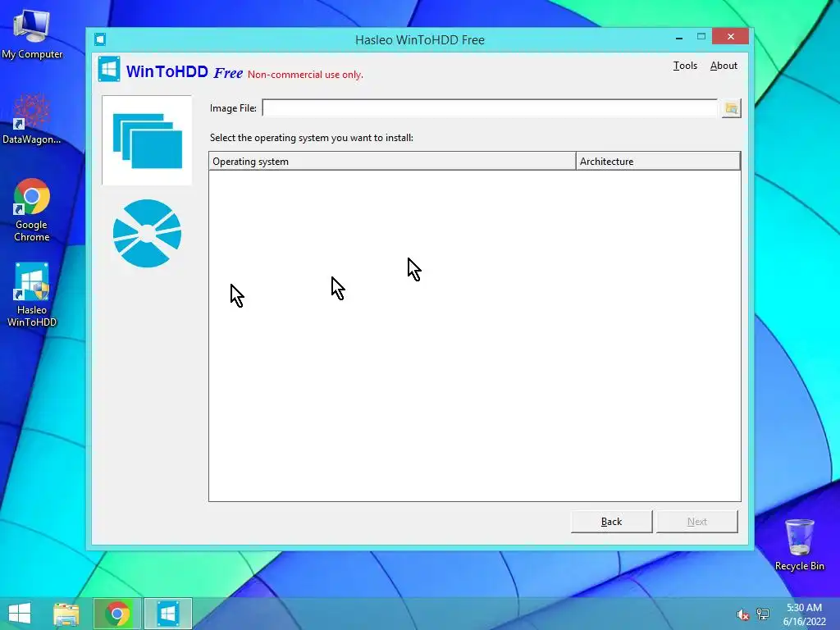Click WinToHDD taskbar button
The image size is (840, 630).
tap(167, 614)
